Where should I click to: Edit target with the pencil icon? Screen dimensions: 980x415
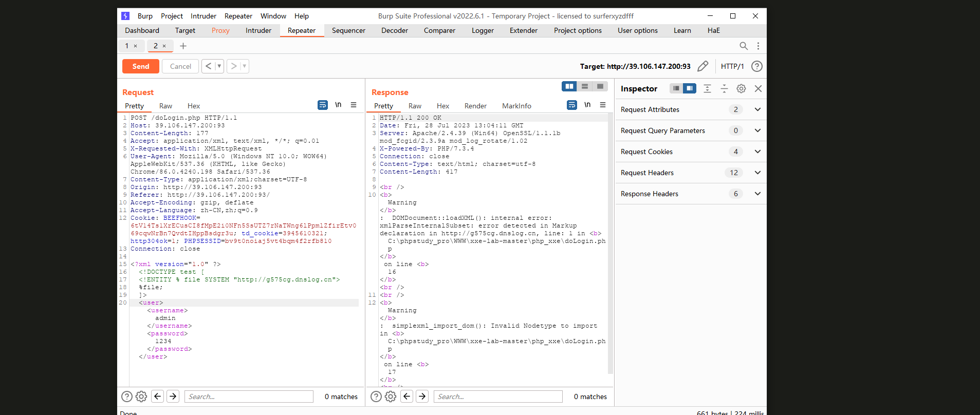click(703, 66)
